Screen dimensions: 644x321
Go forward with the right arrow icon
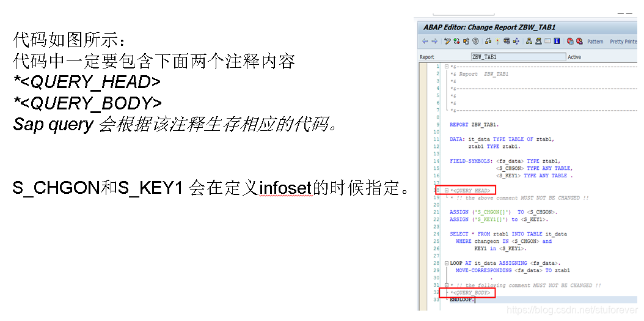pos(434,41)
